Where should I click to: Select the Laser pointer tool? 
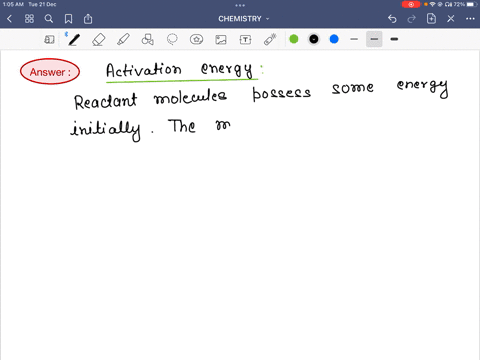(270, 39)
